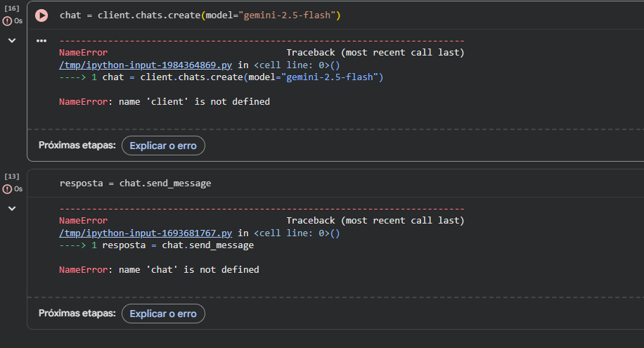Image resolution: width=644 pixels, height=348 pixels.
Task: Click the red error icon of cell 13
Action: [x=8, y=189]
